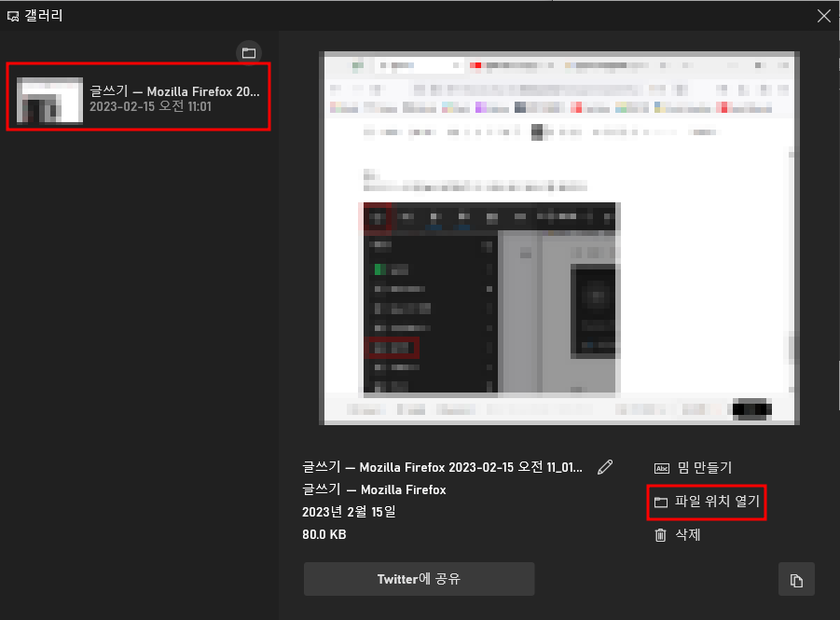This screenshot has width=840, height=620.
Task: Click 삭제 to delete the capture
Action: [x=678, y=535]
